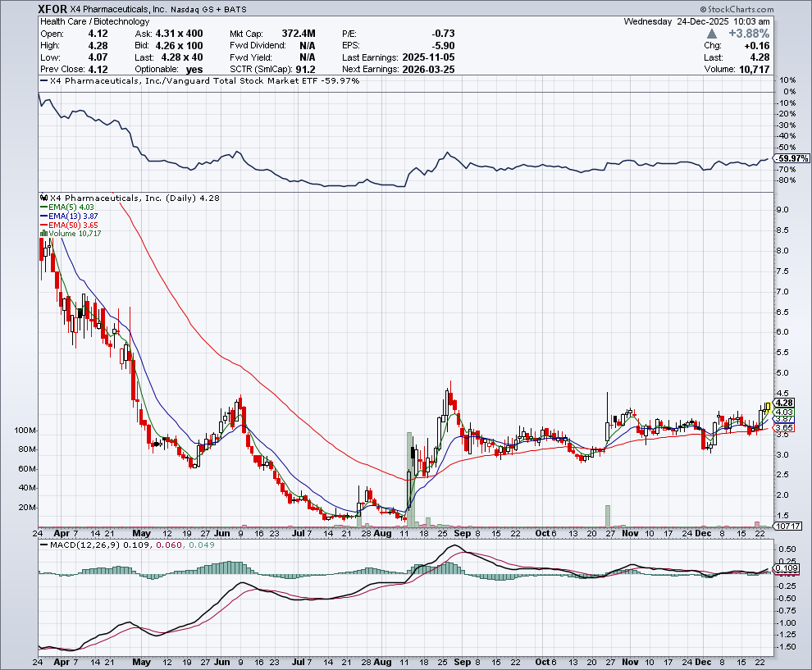Click the candlestick icon beside X4 Pharmaceuticals (Daily)
This screenshot has width=812, height=670.
[x=44, y=198]
